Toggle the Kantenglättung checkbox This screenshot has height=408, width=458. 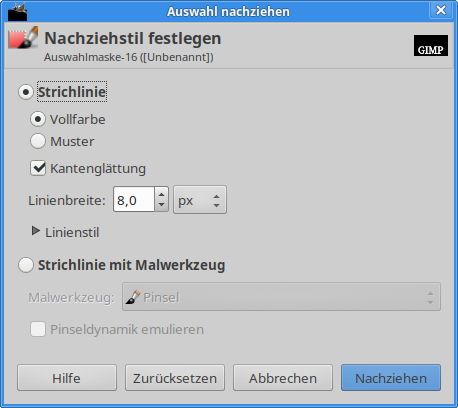click(38, 168)
